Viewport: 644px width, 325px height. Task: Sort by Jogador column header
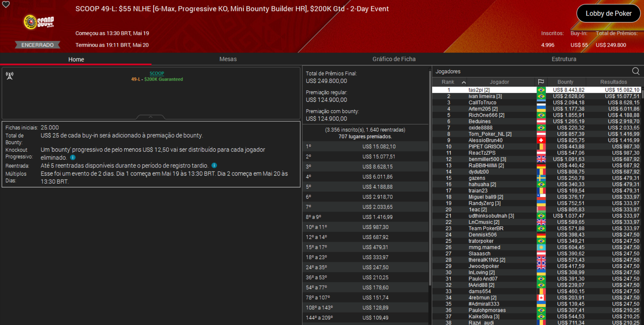pos(499,82)
